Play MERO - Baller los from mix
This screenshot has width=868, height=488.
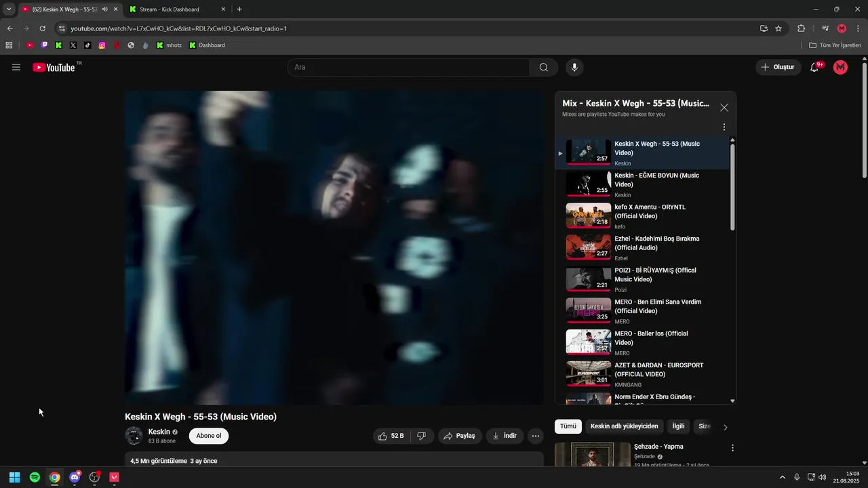tap(644, 343)
